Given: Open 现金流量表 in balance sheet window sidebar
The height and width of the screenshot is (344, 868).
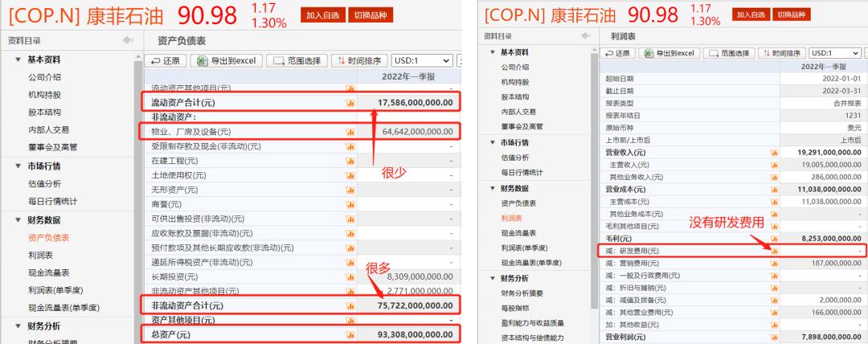Looking at the screenshot, I should [48, 272].
